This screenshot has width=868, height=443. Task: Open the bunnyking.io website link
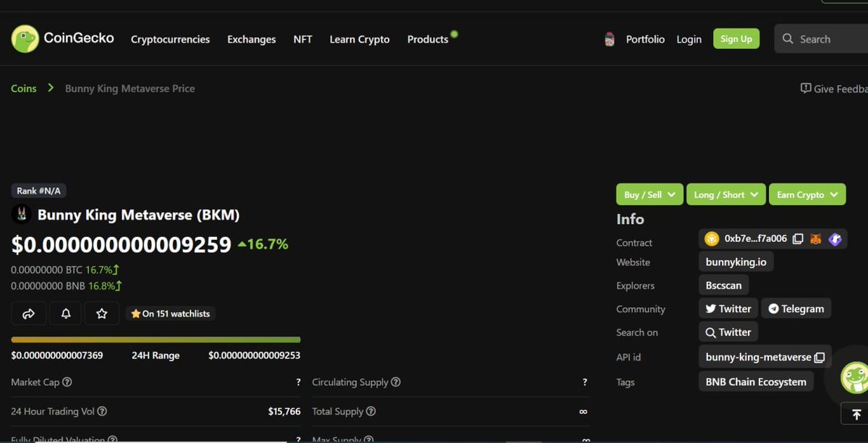pyautogui.click(x=736, y=262)
